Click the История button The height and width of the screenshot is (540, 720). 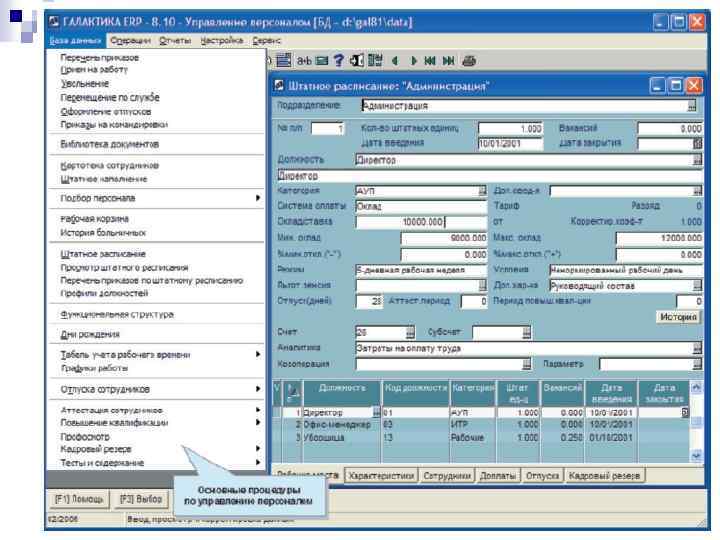tap(678, 317)
